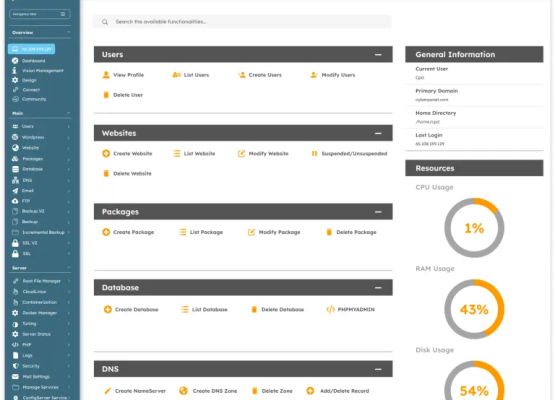This screenshot has width=555, height=400.
Task: Click the Suspended/Unsuspended pause icon
Action: [314, 153]
